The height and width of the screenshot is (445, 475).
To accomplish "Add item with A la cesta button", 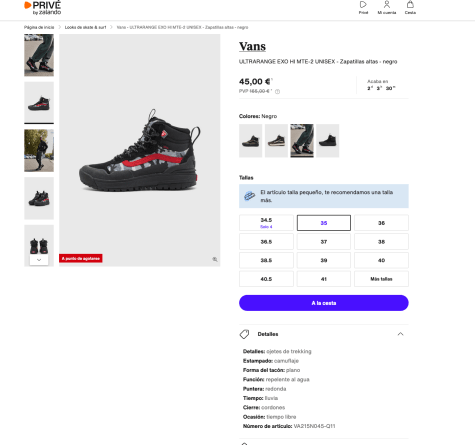I will tap(324, 303).
